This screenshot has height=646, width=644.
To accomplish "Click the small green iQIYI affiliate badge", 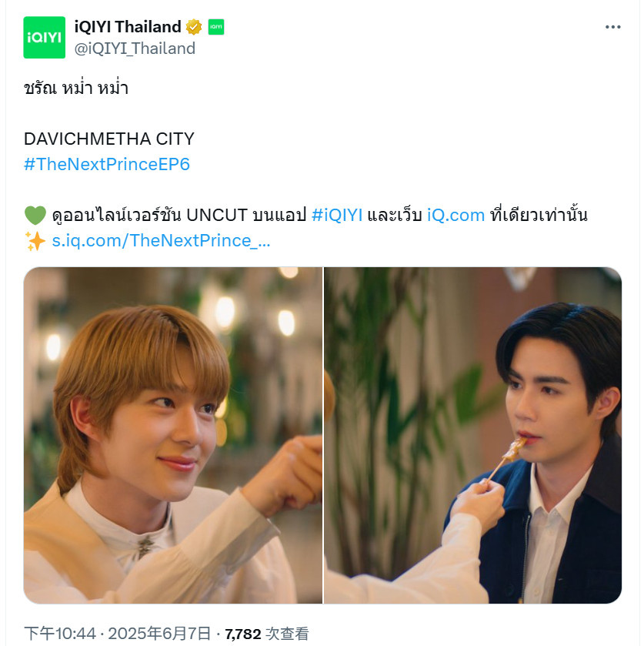I will click(215, 27).
